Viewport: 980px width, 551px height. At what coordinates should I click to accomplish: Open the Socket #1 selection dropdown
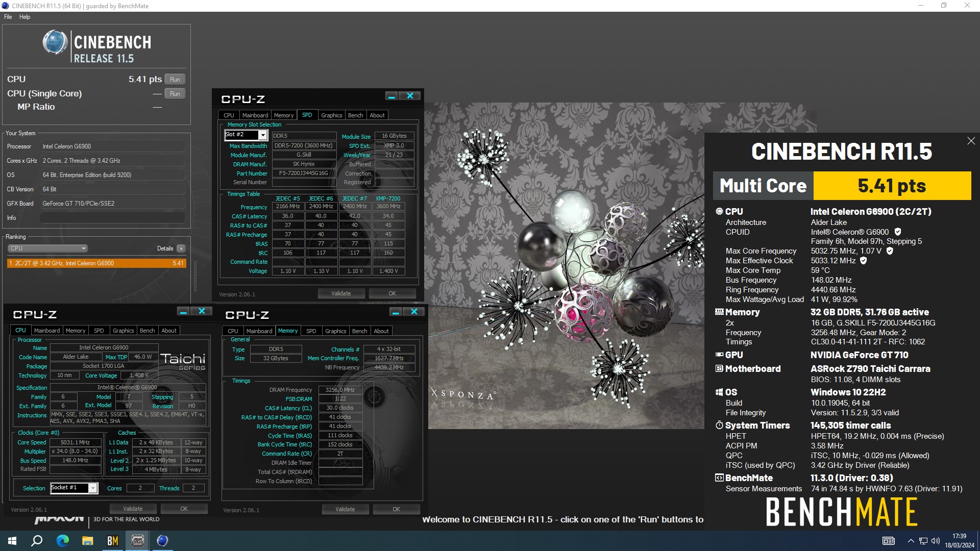93,488
